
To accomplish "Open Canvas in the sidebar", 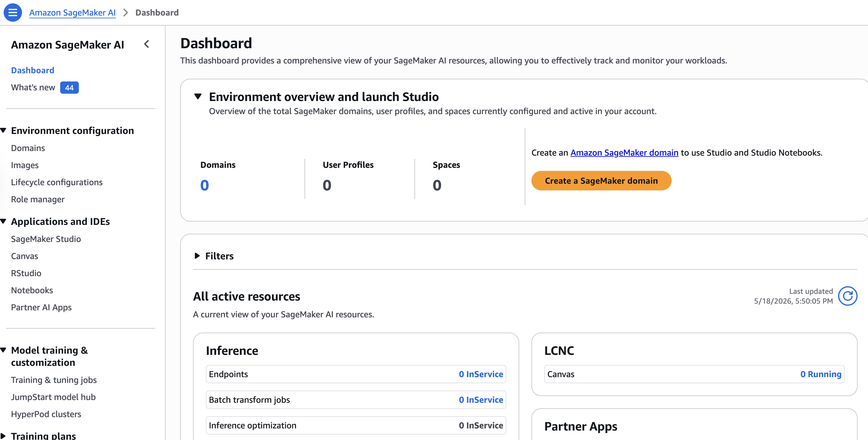I will click(25, 256).
